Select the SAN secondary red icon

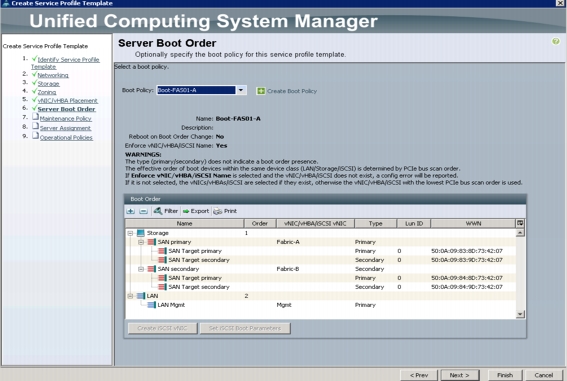[152, 269]
